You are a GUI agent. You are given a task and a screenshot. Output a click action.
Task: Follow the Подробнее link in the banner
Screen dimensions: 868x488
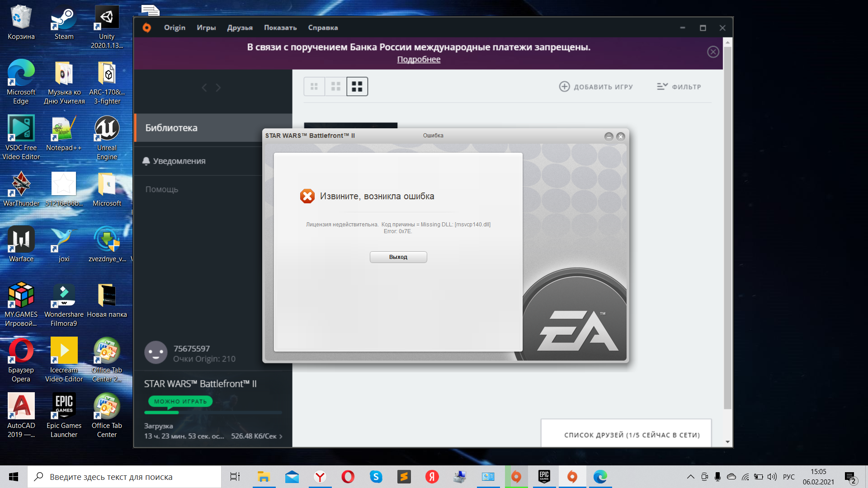tap(419, 59)
